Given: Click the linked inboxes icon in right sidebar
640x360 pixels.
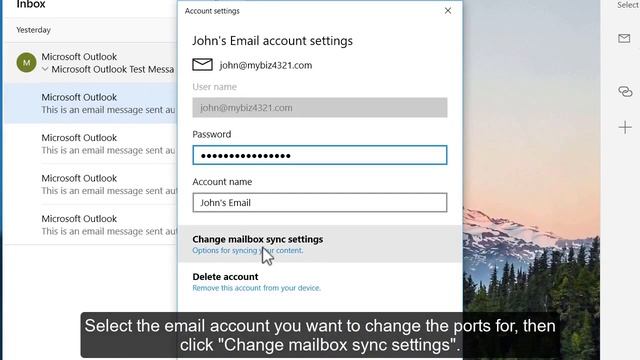Looking at the screenshot, I should (x=625, y=91).
